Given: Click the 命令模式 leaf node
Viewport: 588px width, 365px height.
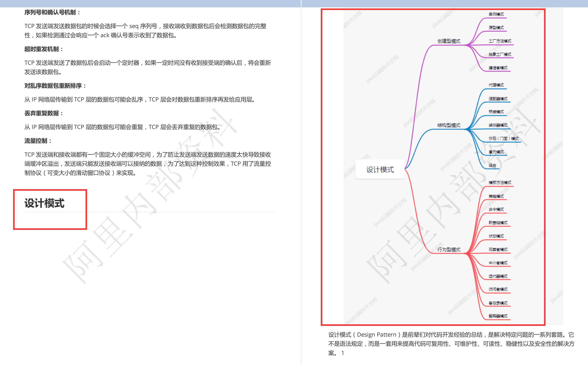Looking at the screenshot, I should [x=496, y=209].
